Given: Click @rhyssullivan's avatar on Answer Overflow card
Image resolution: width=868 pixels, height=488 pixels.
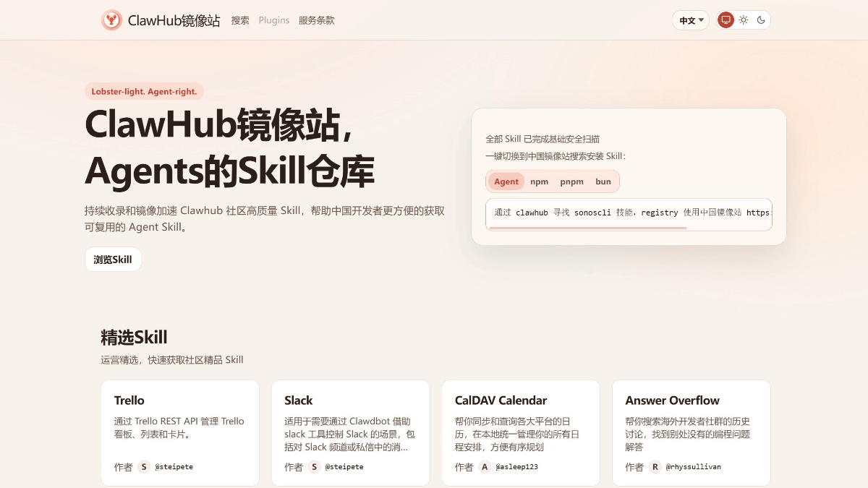Looking at the screenshot, I should point(655,466).
